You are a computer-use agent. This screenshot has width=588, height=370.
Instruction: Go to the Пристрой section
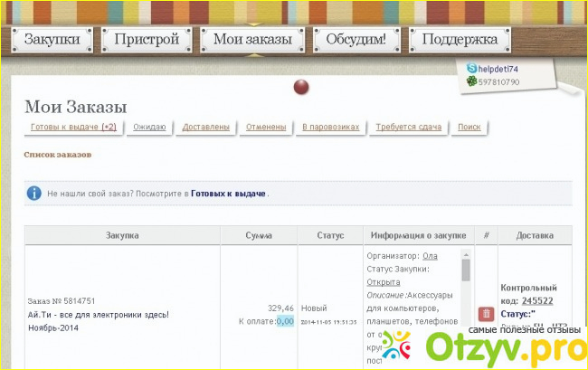tap(145, 40)
